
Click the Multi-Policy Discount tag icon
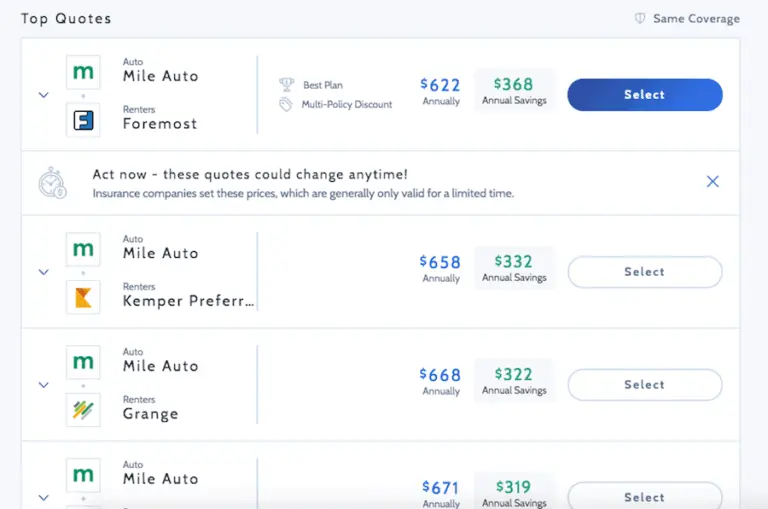pyautogui.click(x=287, y=104)
